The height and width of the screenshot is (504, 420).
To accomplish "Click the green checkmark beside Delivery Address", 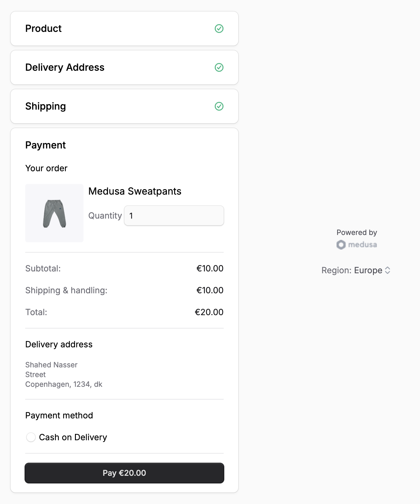I will [219, 67].
